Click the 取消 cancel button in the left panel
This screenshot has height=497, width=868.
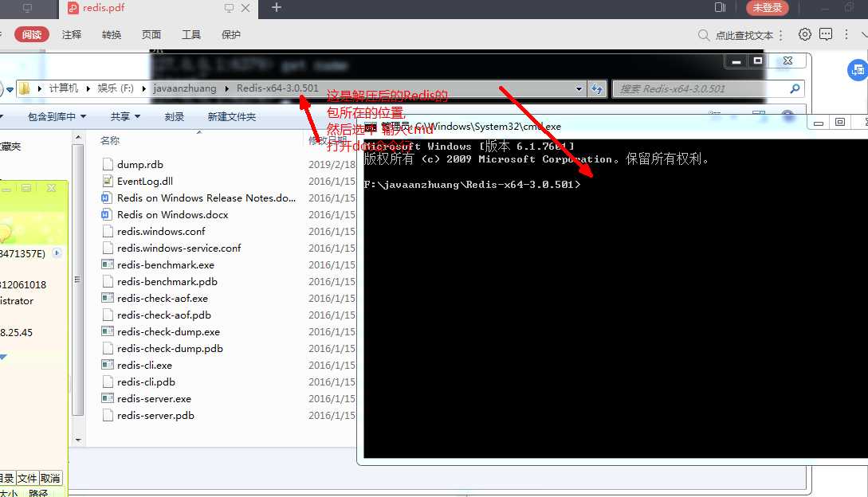50,478
